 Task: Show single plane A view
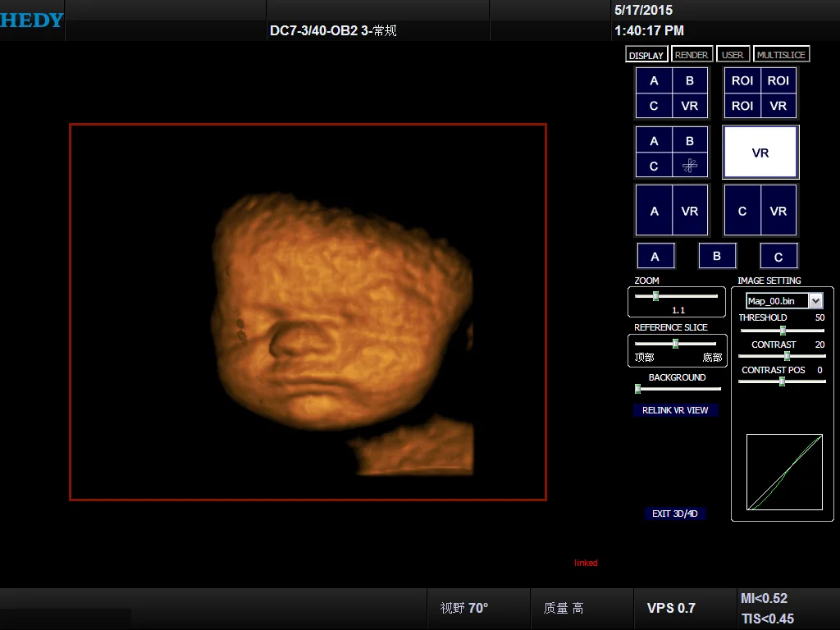655,256
